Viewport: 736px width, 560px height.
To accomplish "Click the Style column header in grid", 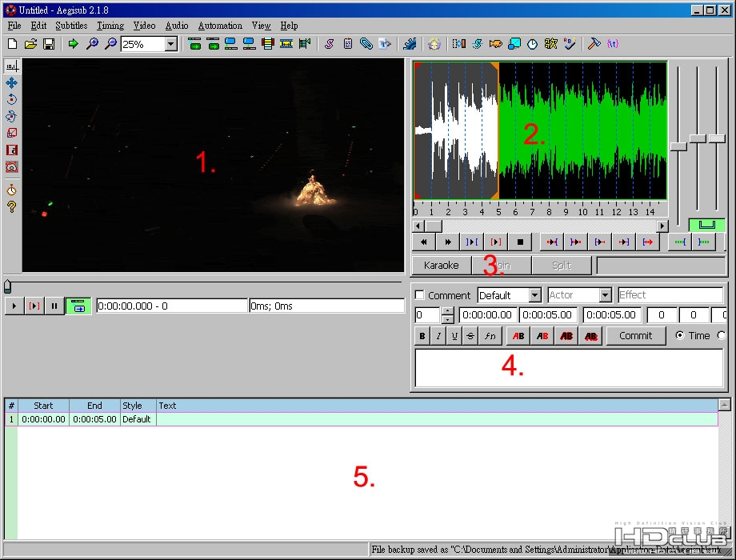I will click(138, 406).
